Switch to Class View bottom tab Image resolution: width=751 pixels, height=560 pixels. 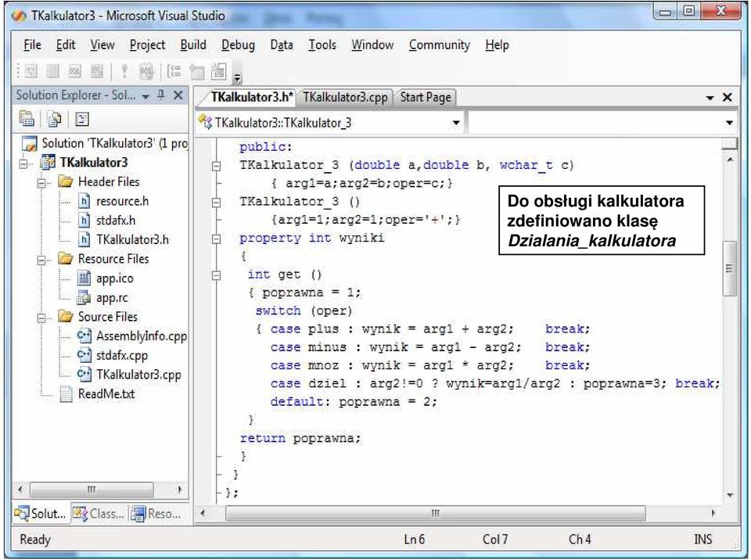99,514
